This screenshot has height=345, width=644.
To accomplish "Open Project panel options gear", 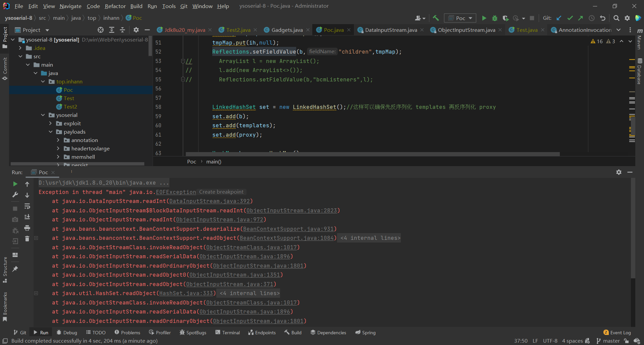I will click(x=136, y=30).
